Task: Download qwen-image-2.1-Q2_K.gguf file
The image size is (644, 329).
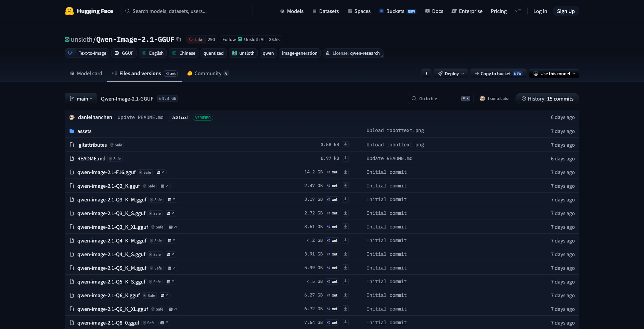Action: point(345,186)
